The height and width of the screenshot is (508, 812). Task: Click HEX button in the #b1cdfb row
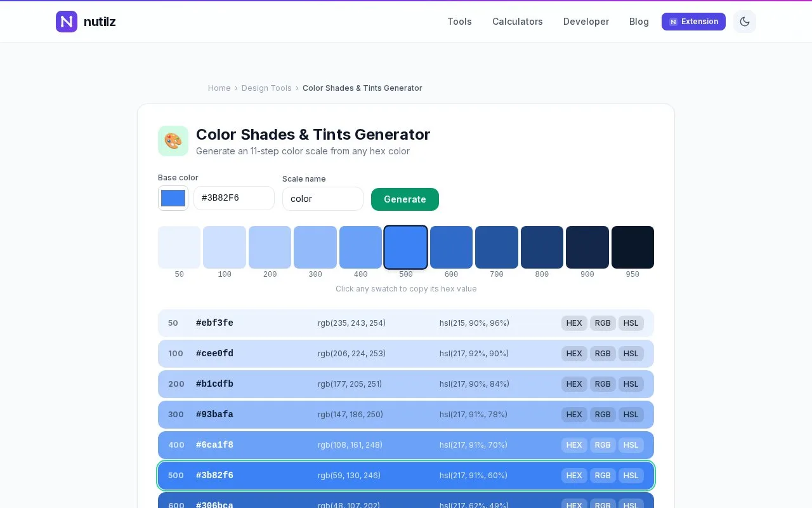point(574,384)
